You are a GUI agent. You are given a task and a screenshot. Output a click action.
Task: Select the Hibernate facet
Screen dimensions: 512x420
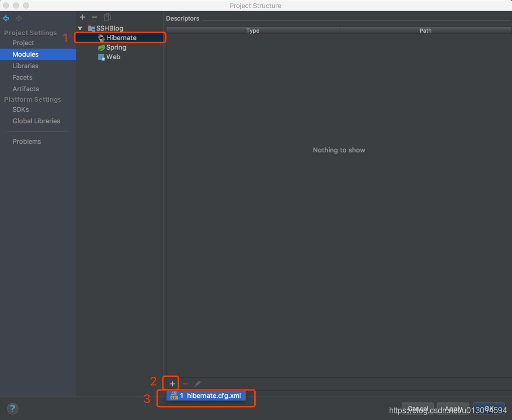click(119, 38)
